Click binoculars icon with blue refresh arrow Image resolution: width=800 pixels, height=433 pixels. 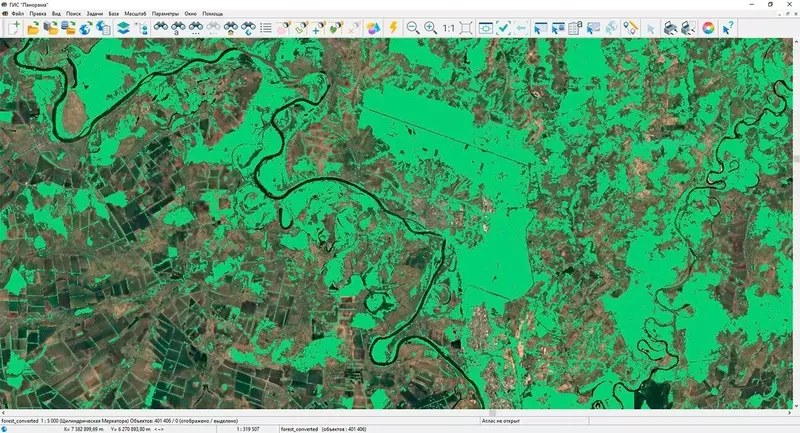(248, 28)
